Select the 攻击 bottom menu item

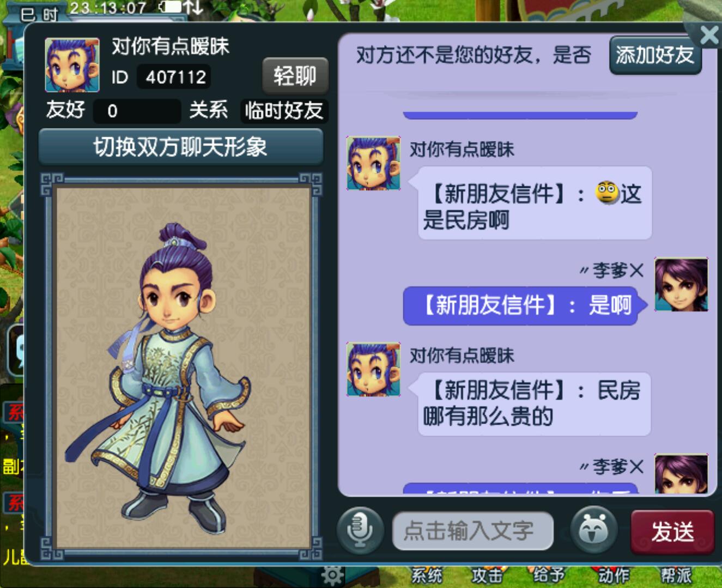487,575
